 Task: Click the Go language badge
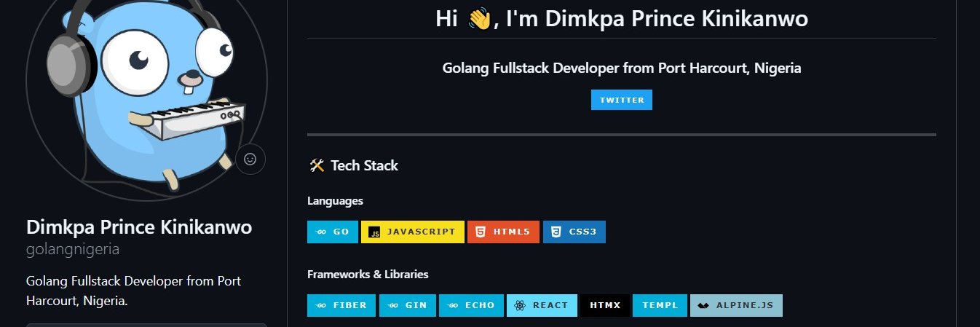click(333, 232)
